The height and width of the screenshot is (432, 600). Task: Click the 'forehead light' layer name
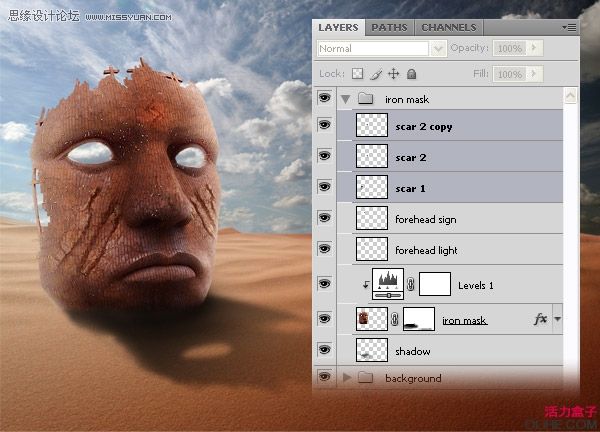426,250
